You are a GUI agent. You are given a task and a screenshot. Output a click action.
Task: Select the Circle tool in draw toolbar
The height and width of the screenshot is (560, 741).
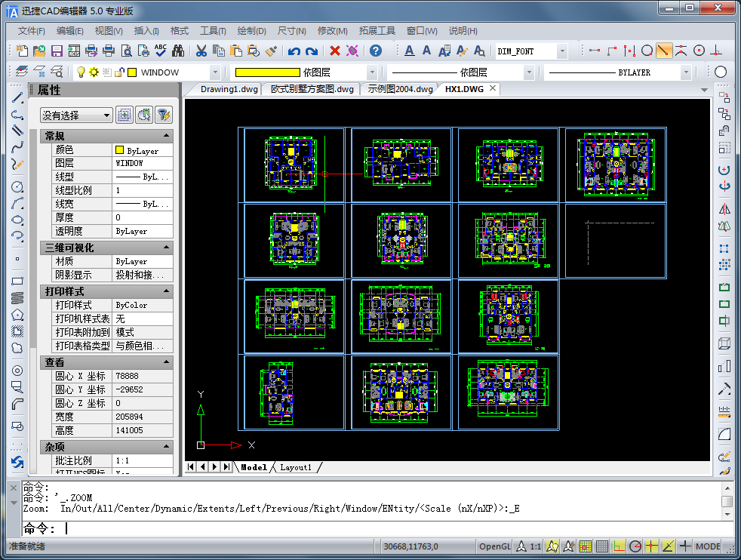(17, 186)
